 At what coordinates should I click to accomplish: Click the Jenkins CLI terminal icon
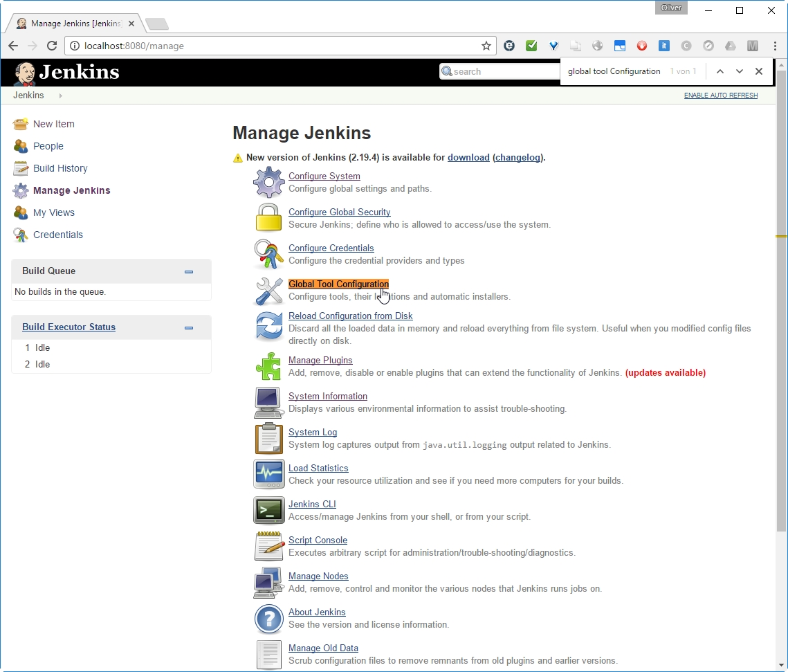(x=268, y=510)
